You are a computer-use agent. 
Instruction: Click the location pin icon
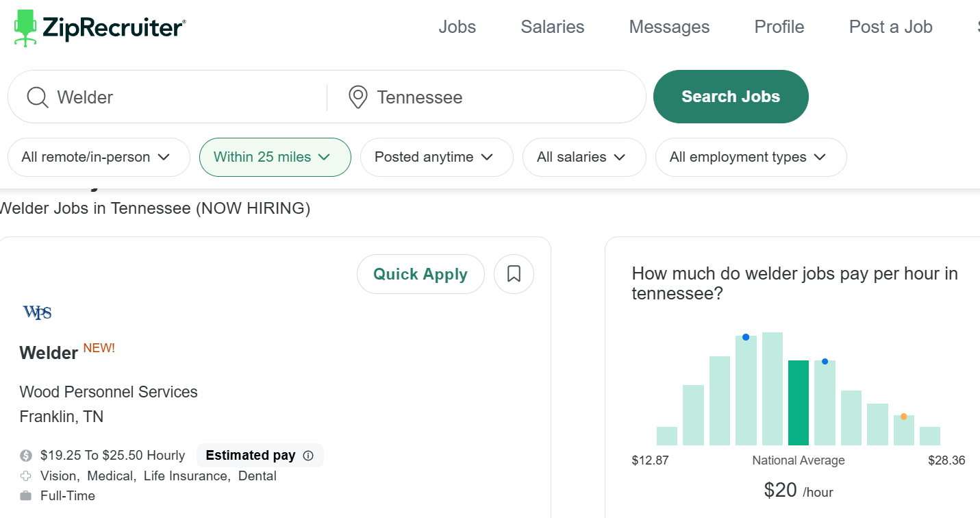(x=357, y=97)
